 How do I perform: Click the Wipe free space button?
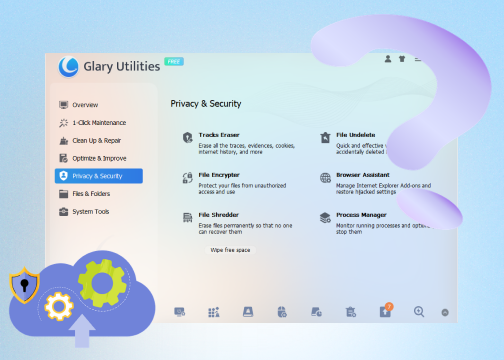[230, 250]
